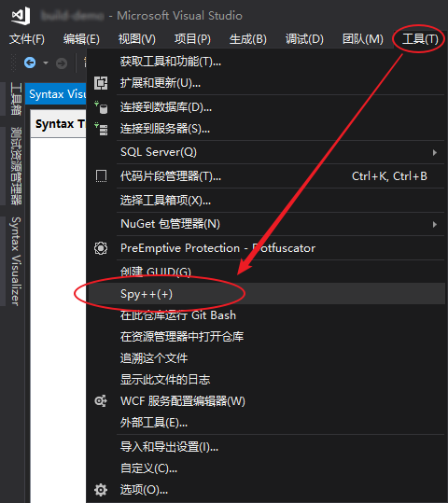Open the navigate backward history dropdown arrow
Viewport: 448px width, 503px height.
[46, 63]
